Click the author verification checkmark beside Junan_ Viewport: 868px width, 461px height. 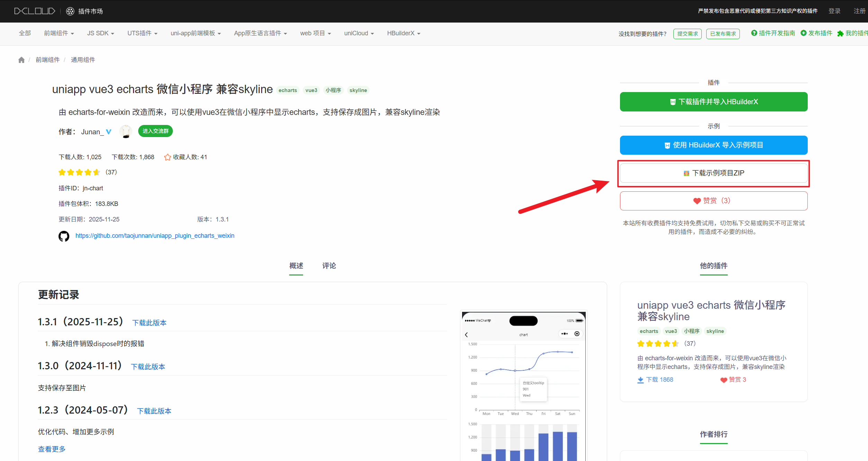108,132
